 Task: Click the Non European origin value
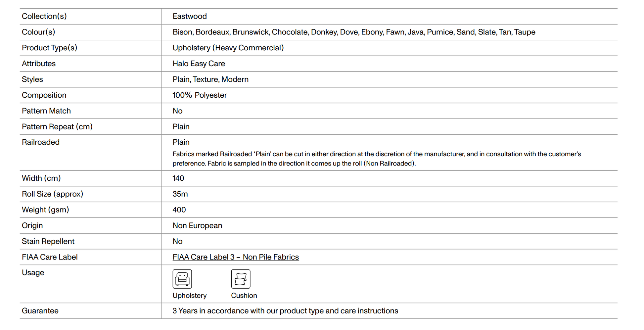point(197,226)
